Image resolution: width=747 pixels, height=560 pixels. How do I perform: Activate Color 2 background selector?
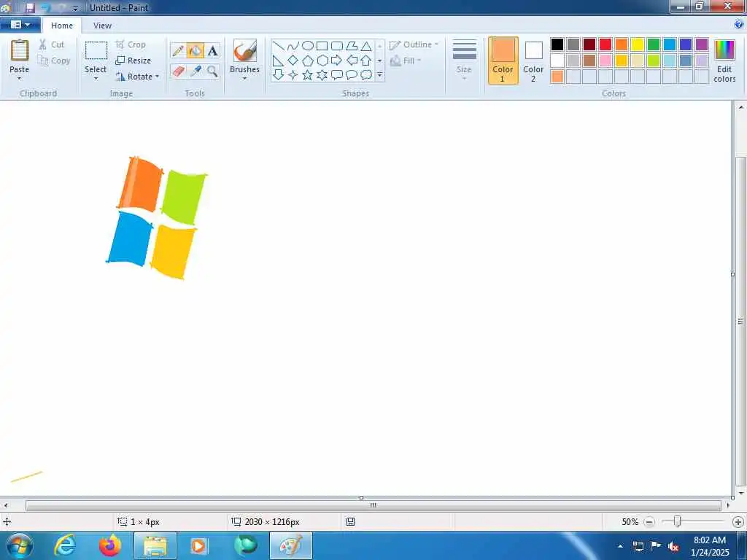[533, 61]
